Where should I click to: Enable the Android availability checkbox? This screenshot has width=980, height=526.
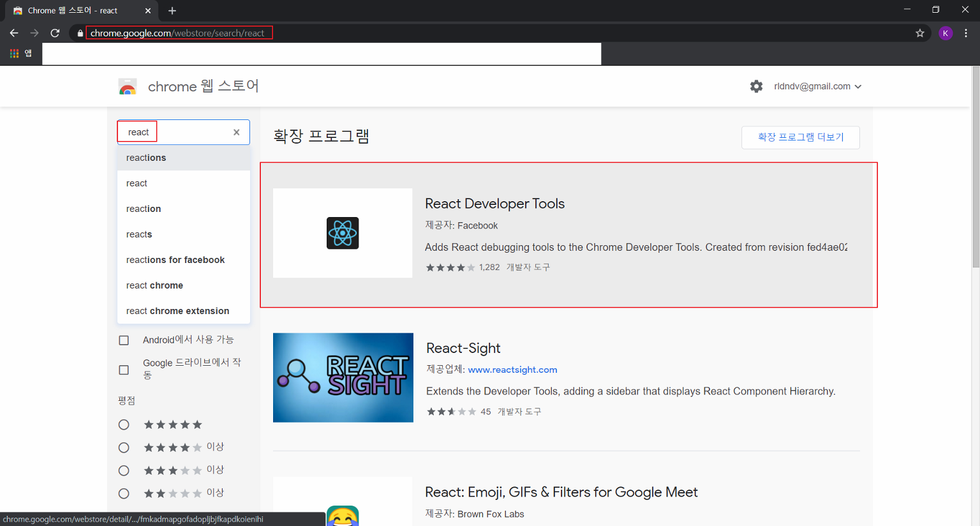pyautogui.click(x=124, y=340)
